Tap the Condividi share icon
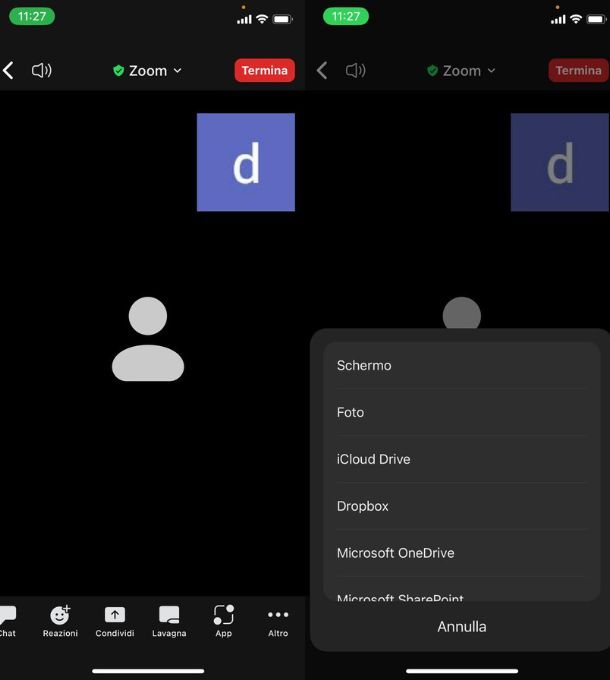The width and height of the screenshot is (610, 680). 115,621
